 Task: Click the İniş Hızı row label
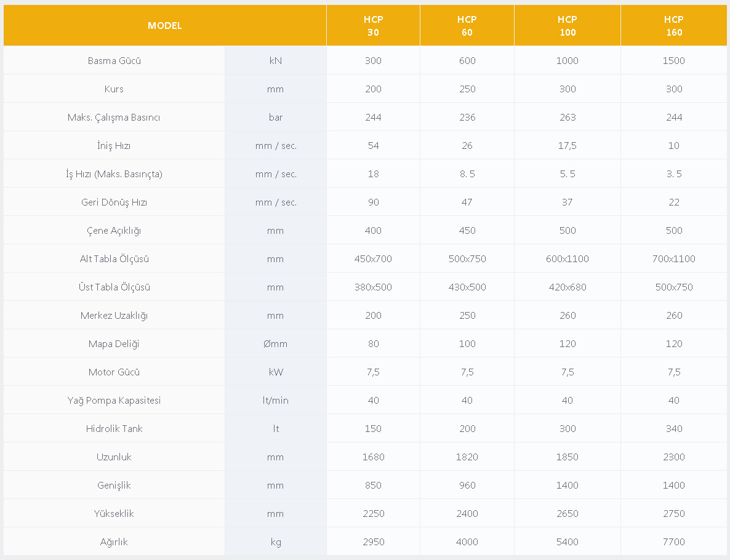114,146
